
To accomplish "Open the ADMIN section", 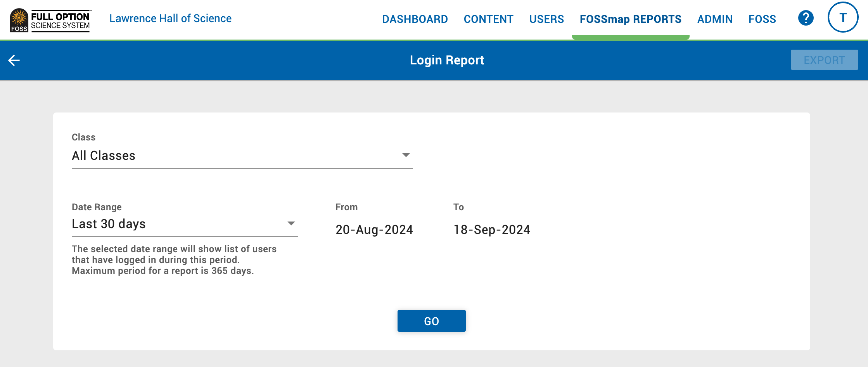I will tap(715, 19).
